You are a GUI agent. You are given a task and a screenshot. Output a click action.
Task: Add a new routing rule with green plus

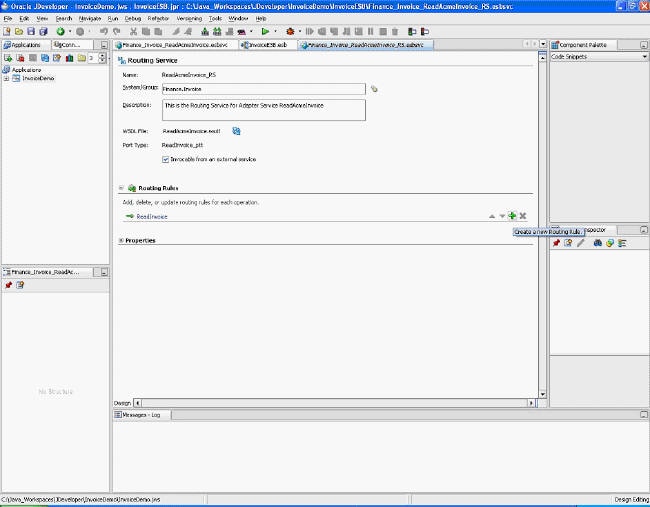coord(512,216)
